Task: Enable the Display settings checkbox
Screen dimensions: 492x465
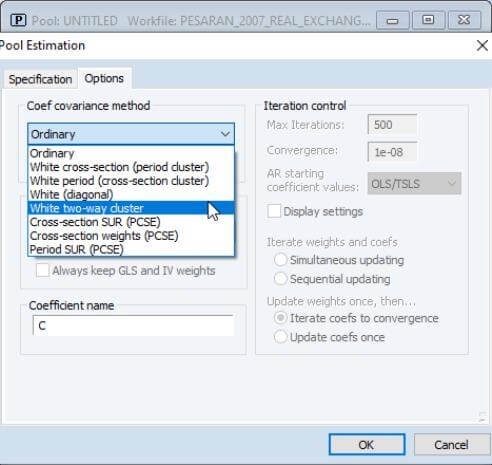Action: pos(274,211)
